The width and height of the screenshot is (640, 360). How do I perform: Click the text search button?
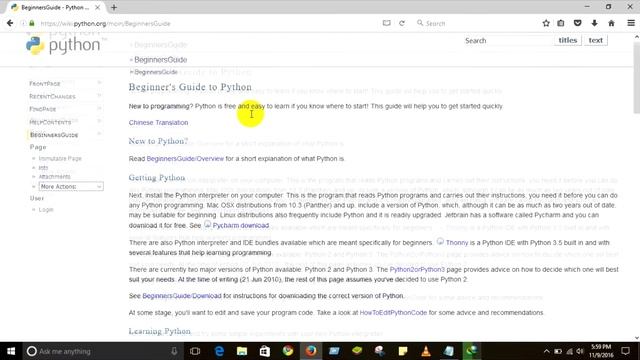[x=596, y=40]
